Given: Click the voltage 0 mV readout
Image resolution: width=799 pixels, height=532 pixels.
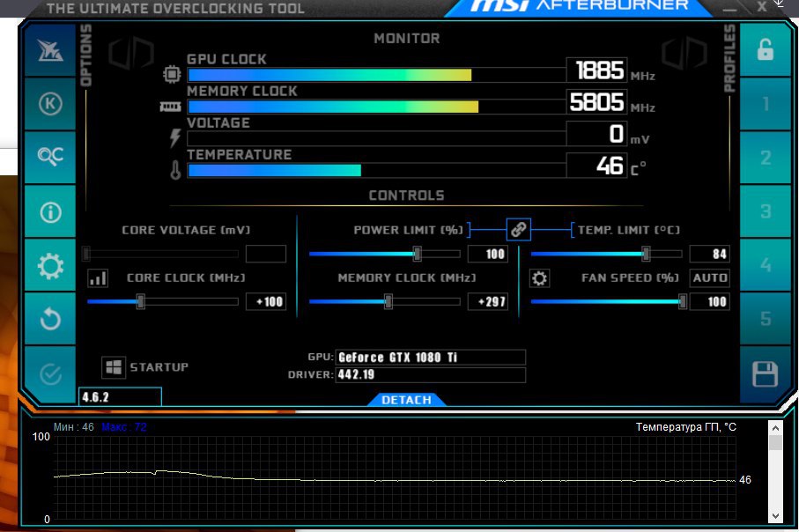Looking at the screenshot, I should (x=596, y=134).
